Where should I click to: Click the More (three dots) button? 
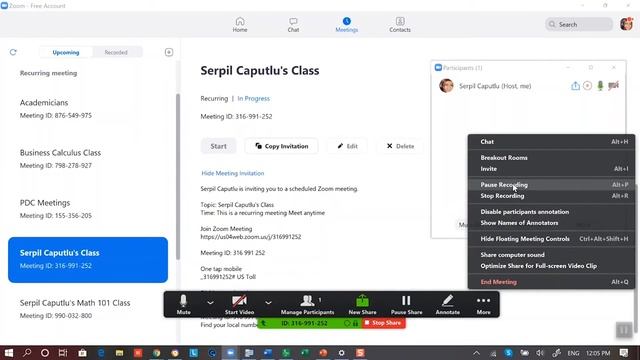pyautogui.click(x=483, y=304)
